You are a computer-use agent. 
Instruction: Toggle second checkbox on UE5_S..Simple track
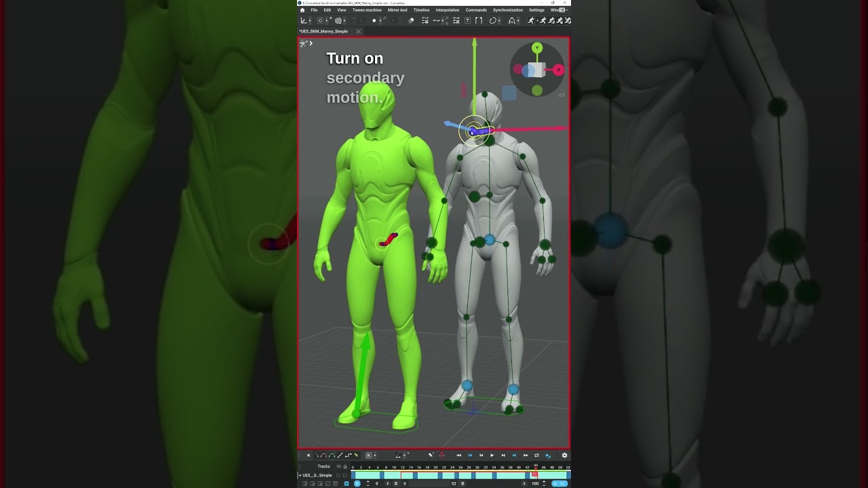[344, 475]
